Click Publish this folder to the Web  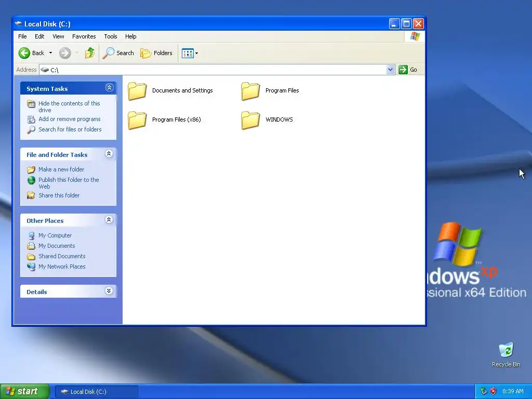click(69, 183)
